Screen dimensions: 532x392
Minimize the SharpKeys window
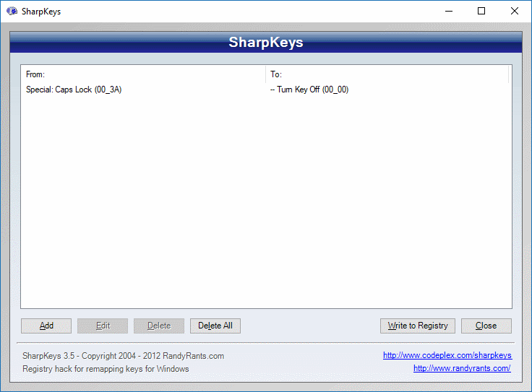click(449, 11)
